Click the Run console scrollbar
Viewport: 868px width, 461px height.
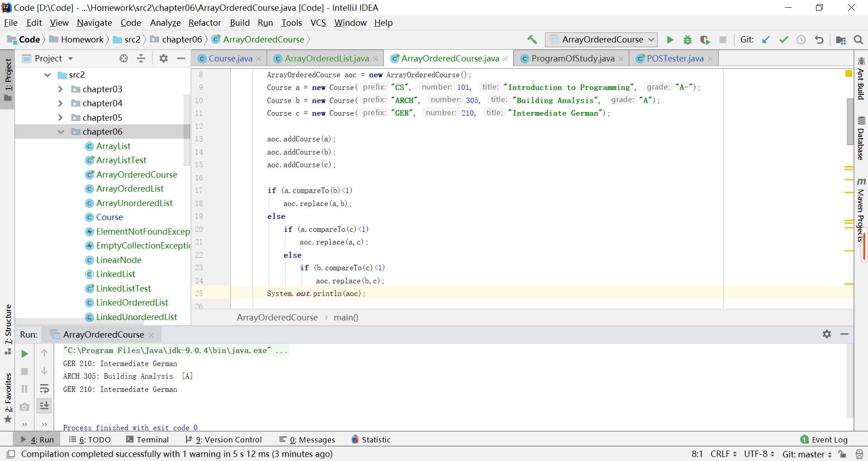(x=850, y=380)
